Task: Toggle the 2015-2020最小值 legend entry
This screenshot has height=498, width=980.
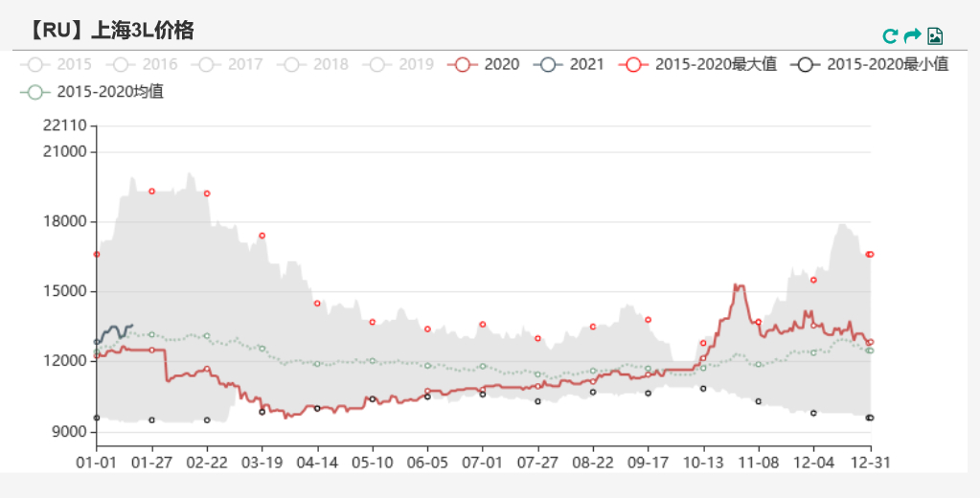Action: [870, 64]
